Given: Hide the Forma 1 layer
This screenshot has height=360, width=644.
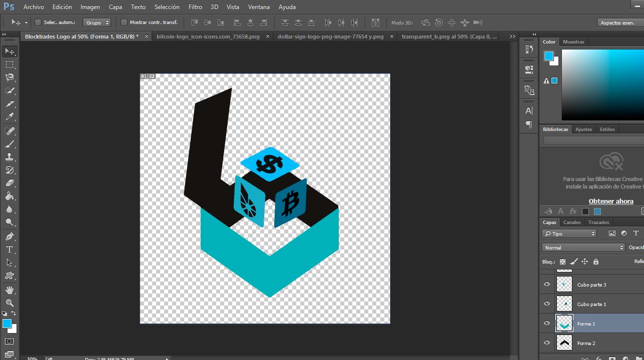Looking at the screenshot, I should [547, 323].
